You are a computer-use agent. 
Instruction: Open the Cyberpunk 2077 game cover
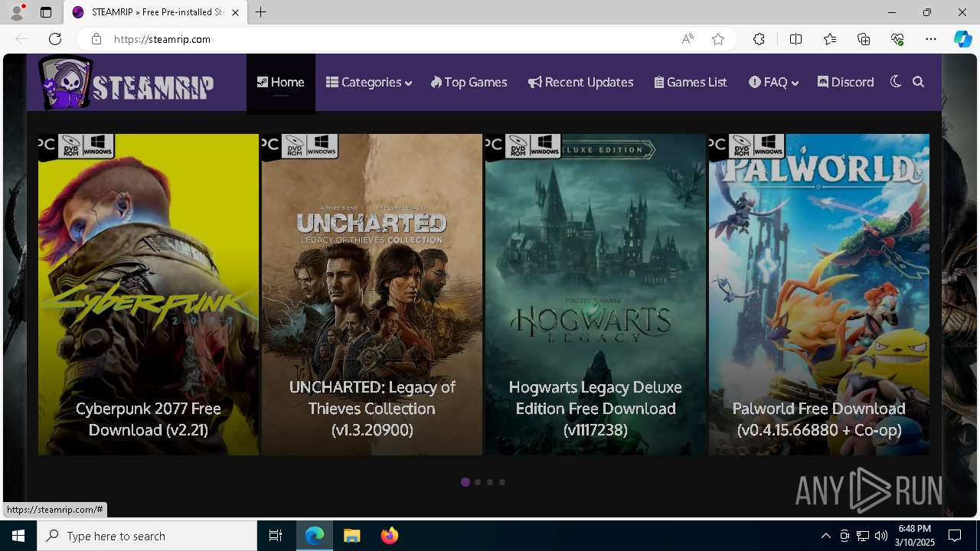[149, 295]
